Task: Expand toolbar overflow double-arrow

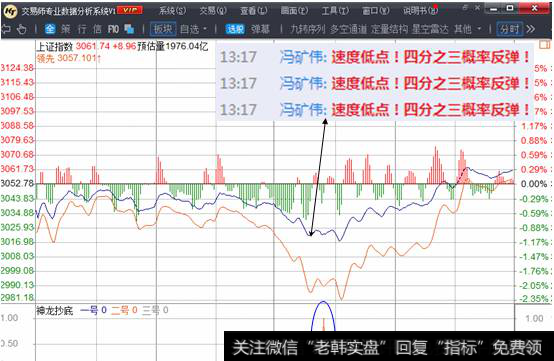Action: (531, 29)
